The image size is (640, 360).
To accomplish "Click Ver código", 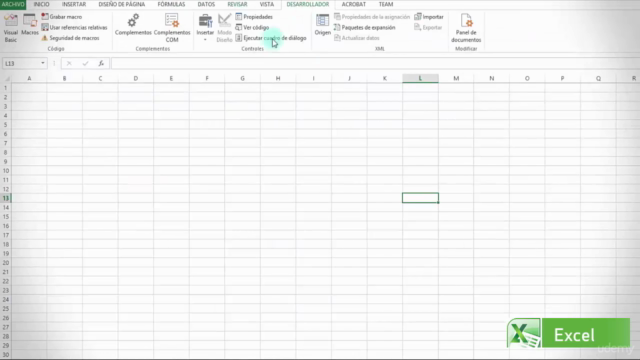I will point(252,27).
